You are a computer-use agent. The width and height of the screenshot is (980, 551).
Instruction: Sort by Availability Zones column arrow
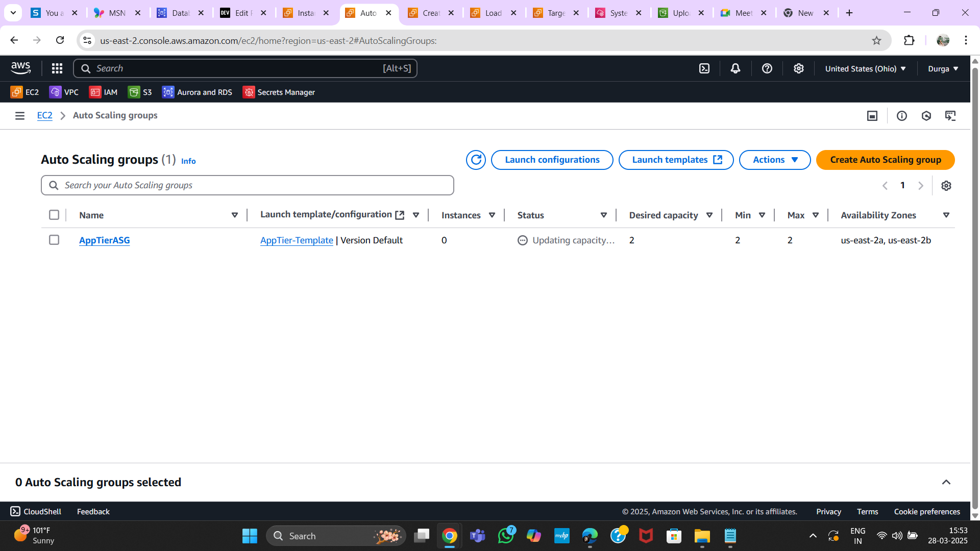point(946,215)
